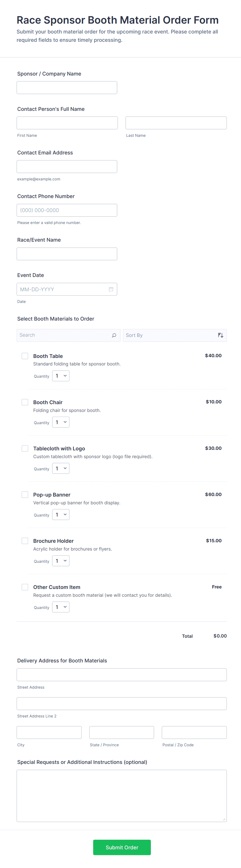Click the Sort By order icon
This screenshot has width=241, height=868.
tap(221, 335)
